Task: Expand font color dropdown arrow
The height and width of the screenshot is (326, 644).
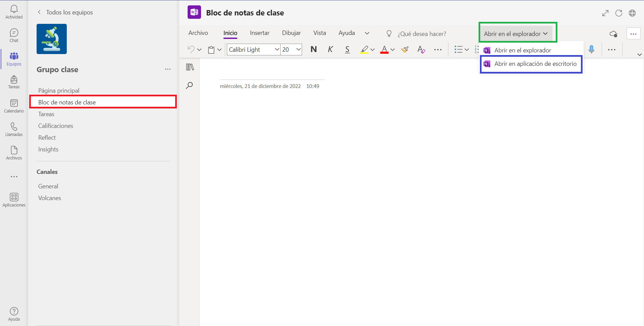Action: click(393, 50)
